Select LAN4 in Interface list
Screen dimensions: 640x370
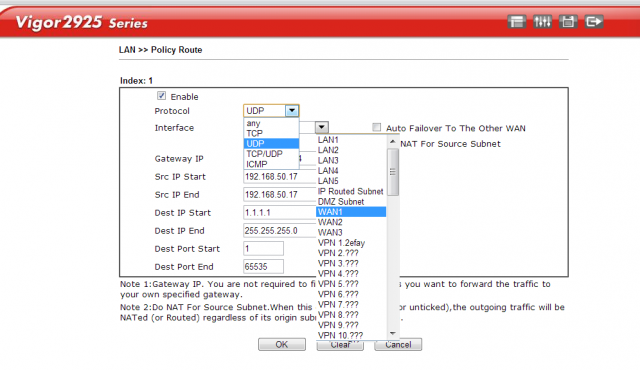[x=351, y=171]
